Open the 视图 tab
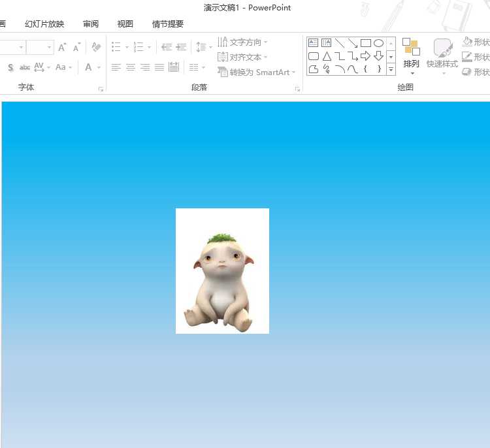This screenshot has width=490, height=448. pos(125,24)
